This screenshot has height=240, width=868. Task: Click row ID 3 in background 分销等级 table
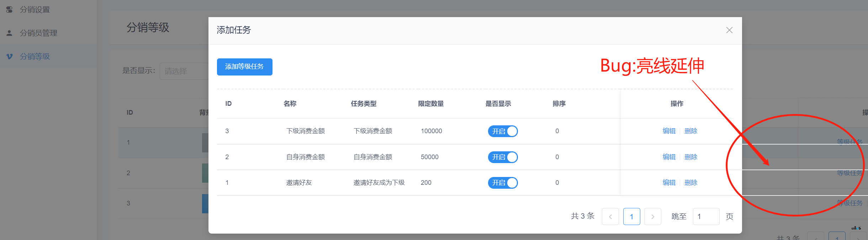[x=128, y=203]
